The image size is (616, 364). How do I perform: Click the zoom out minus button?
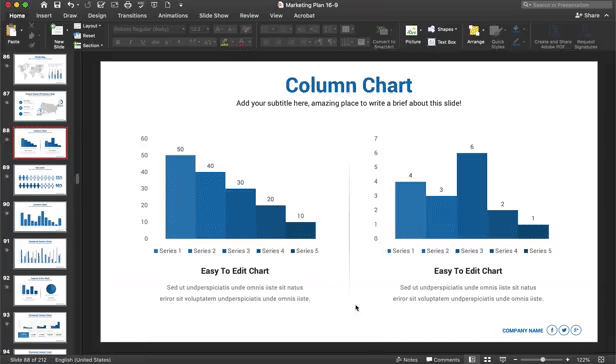[x=515, y=360]
